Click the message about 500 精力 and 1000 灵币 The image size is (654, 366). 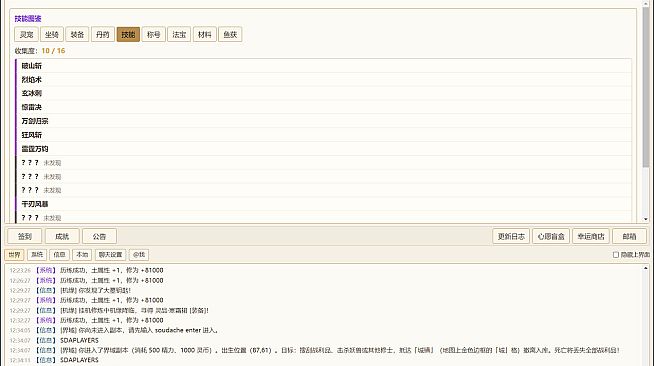click(314, 350)
